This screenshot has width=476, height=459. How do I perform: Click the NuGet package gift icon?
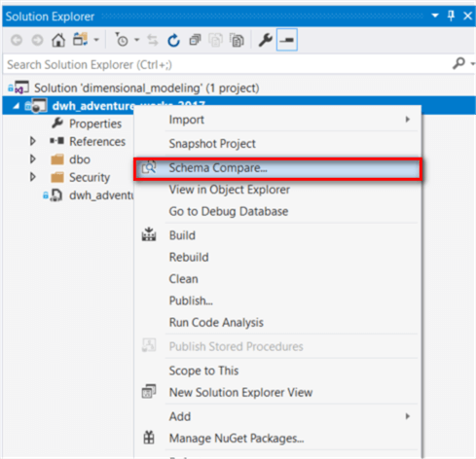coord(149,438)
